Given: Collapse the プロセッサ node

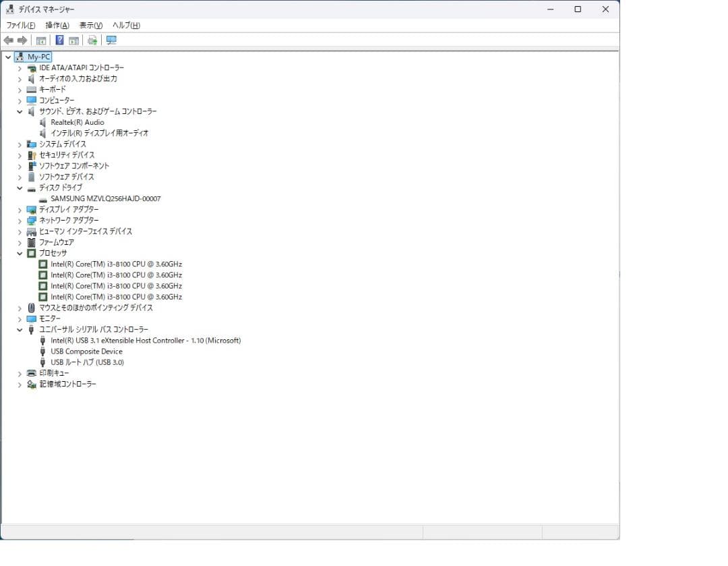Looking at the screenshot, I should click(x=19, y=253).
